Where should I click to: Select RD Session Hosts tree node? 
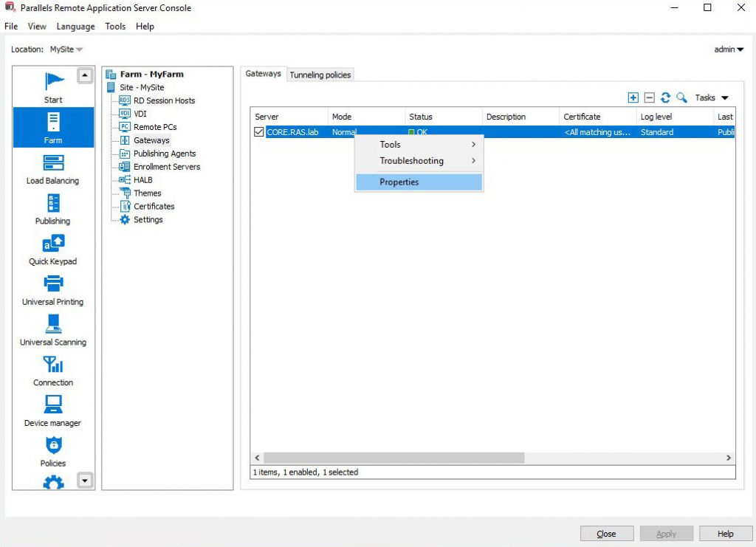(164, 100)
